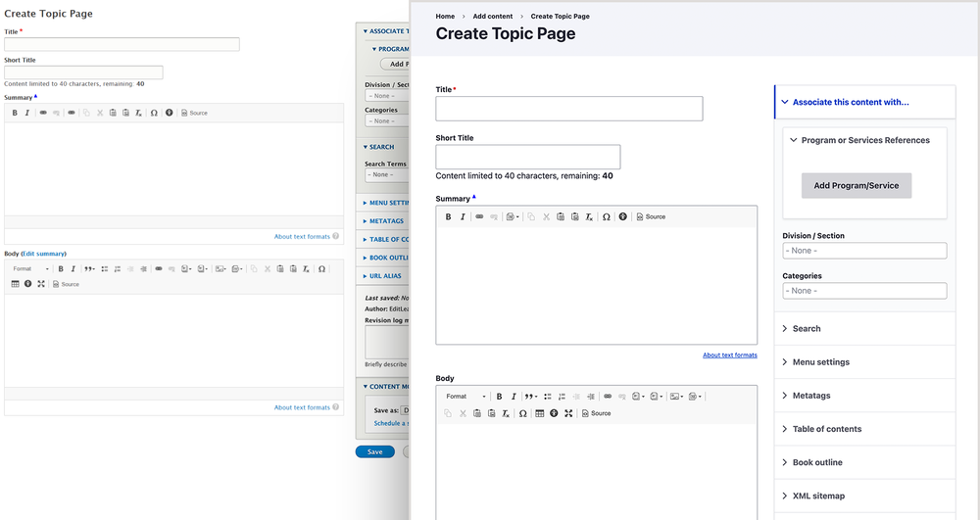Insert bulleted list in right form Body
Viewport: 980px width, 520px height.
(x=548, y=397)
